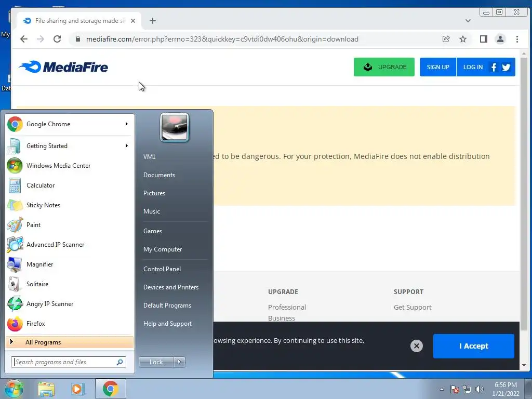Log in with Facebook icon

tap(494, 67)
